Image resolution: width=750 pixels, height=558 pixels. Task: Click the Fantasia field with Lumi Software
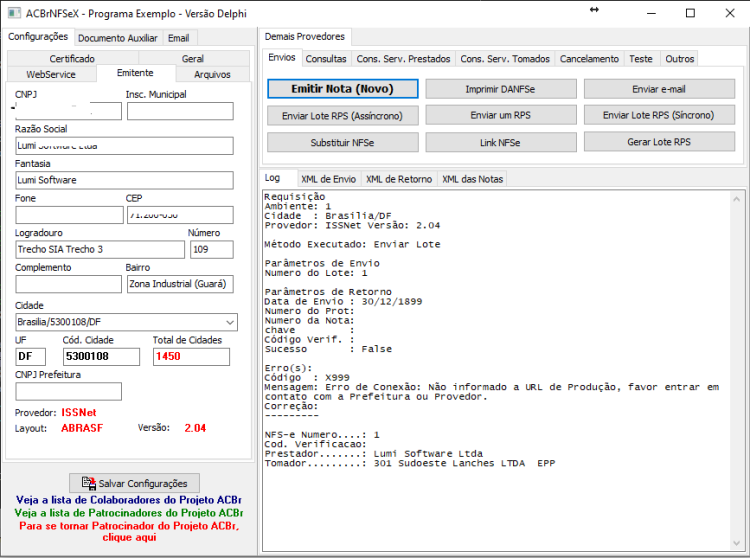point(124,180)
